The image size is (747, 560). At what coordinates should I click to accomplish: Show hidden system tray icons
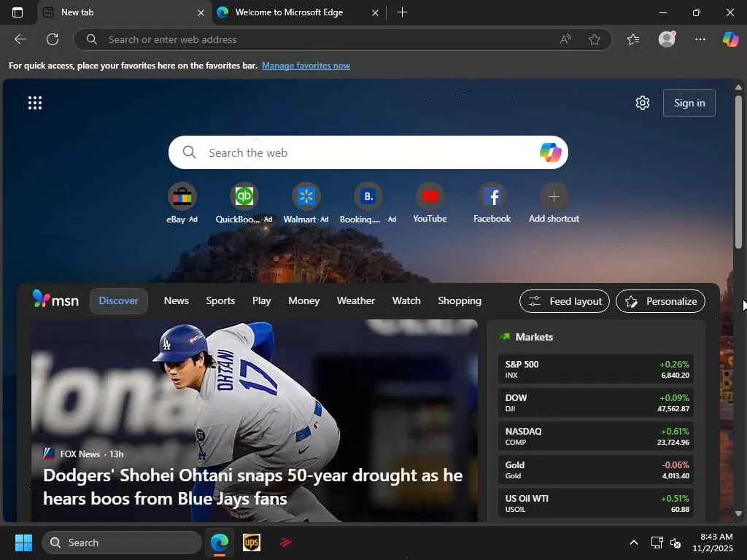pos(634,542)
